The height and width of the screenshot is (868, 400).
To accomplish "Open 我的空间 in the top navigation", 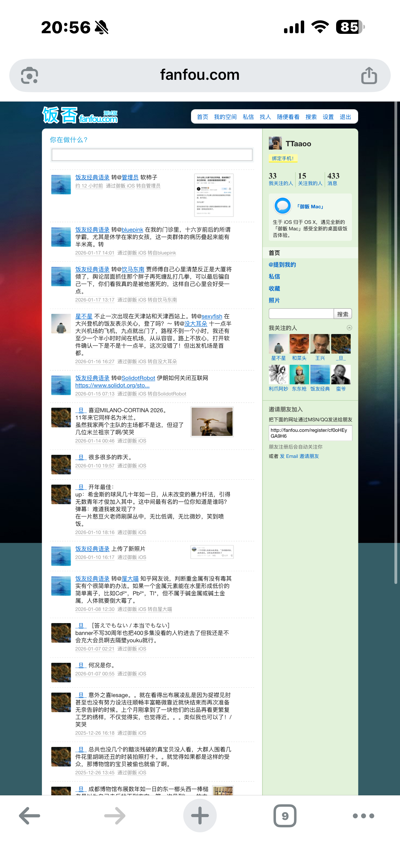I will point(225,117).
